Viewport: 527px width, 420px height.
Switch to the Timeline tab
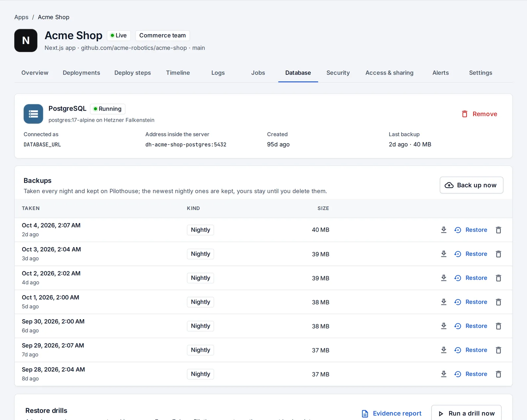coord(178,73)
